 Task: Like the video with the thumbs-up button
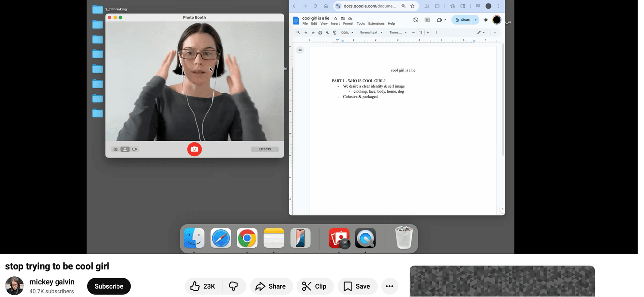(x=203, y=286)
